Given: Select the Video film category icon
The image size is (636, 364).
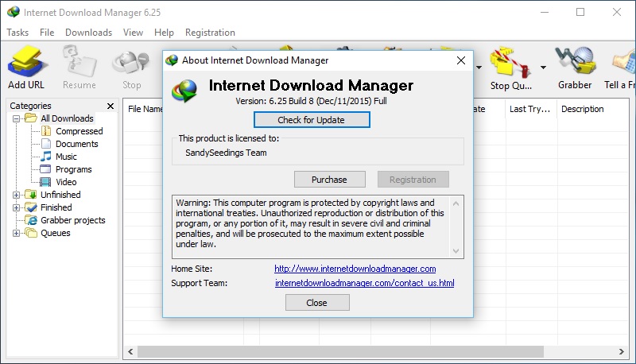Looking at the screenshot, I should pyautogui.click(x=45, y=182).
